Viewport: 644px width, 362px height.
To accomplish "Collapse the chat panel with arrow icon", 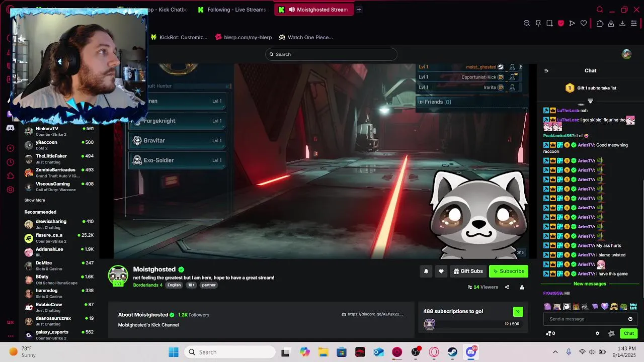I will click(x=546, y=71).
